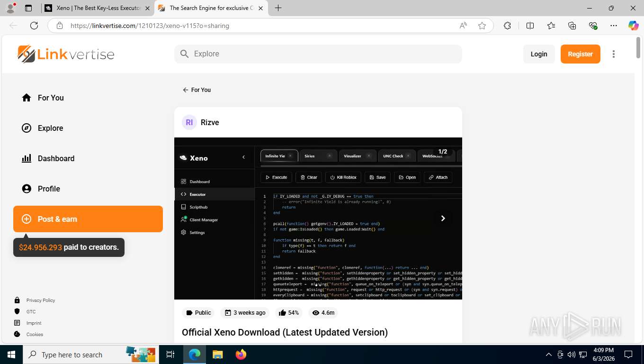Focus the Explore search field
The image size is (644, 364).
(x=318, y=54)
